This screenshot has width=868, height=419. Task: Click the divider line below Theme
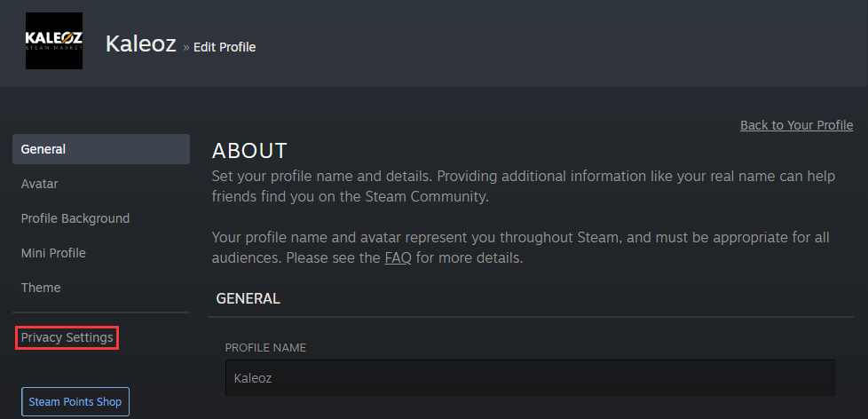101,312
